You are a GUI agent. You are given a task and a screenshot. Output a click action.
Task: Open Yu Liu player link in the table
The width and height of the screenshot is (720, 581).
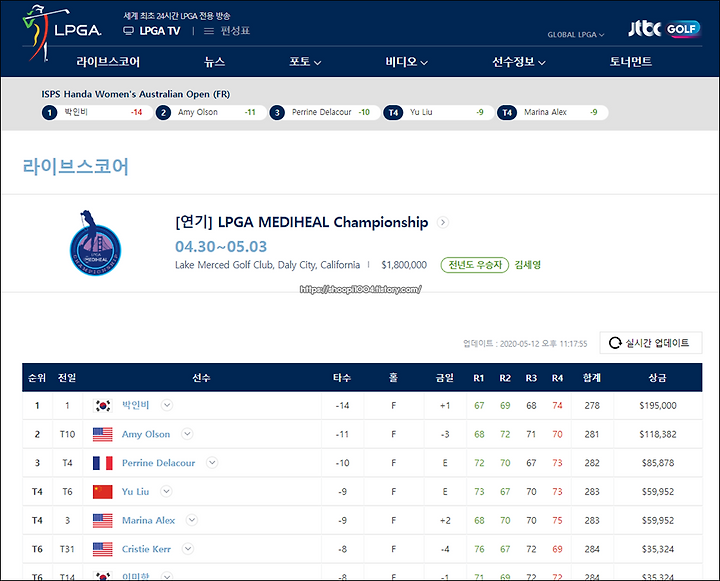pos(135,491)
